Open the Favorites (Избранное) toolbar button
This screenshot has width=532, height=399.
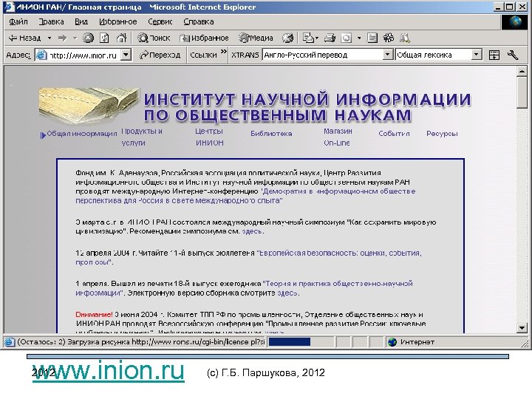pos(204,38)
